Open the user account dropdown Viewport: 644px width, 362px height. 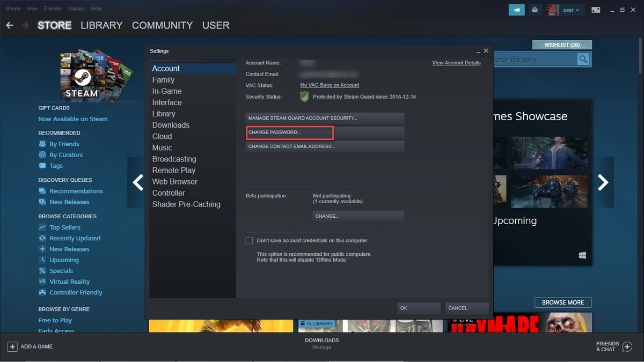click(571, 10)
